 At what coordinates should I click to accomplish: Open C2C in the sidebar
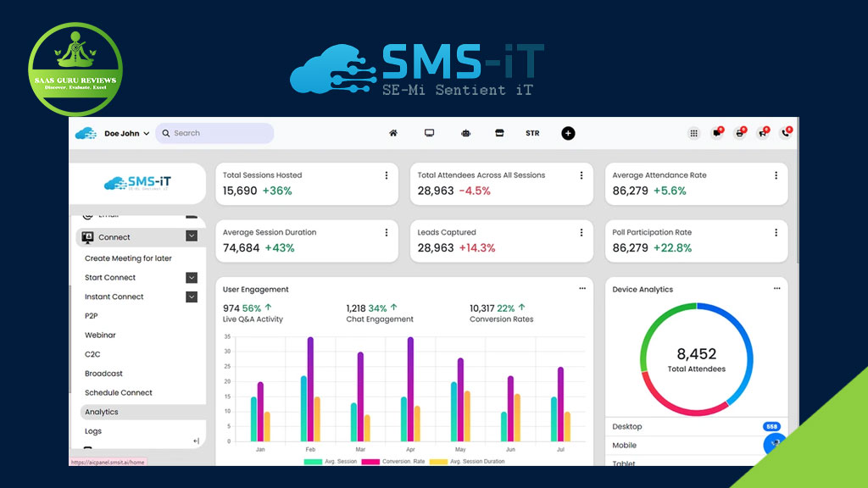92,355
